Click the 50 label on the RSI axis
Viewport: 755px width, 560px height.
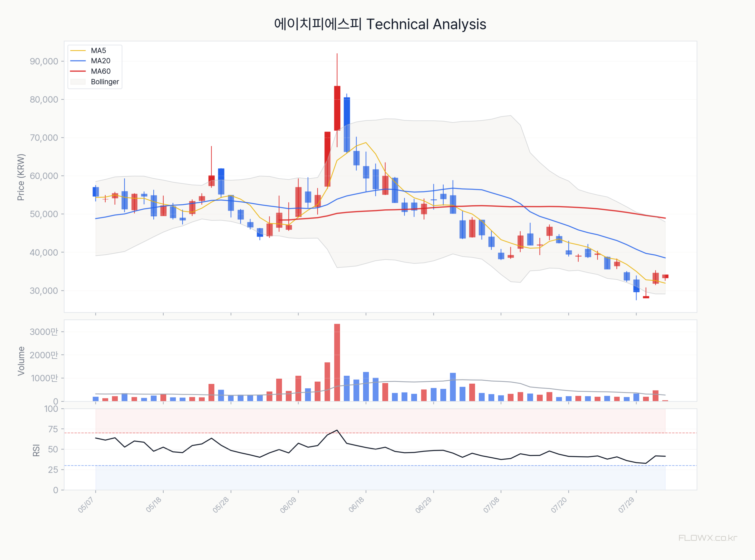point(53,449)
